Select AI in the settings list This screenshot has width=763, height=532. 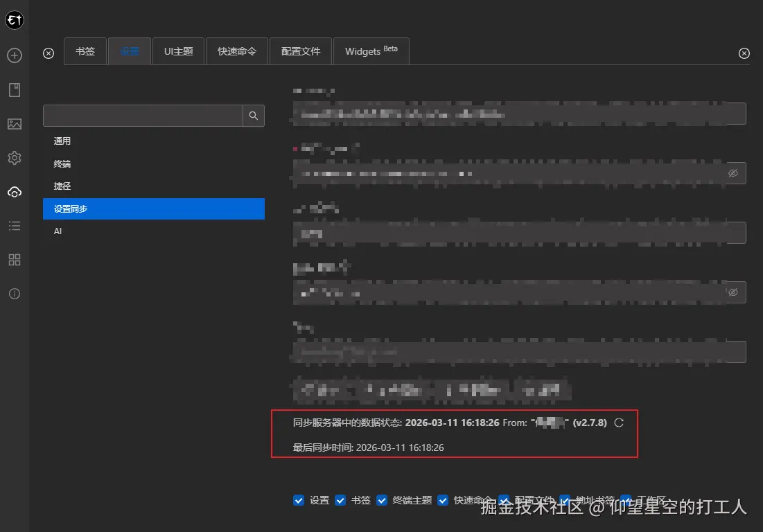pos(154,231)
